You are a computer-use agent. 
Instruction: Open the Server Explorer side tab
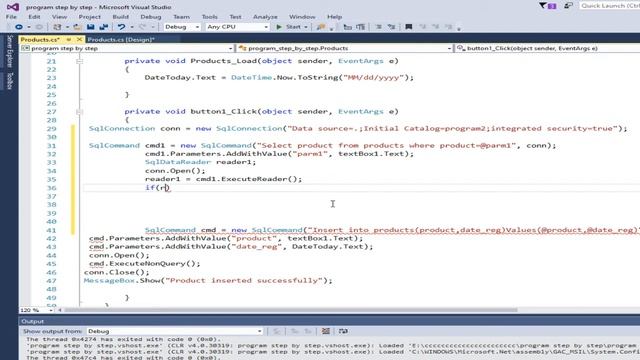10,51
